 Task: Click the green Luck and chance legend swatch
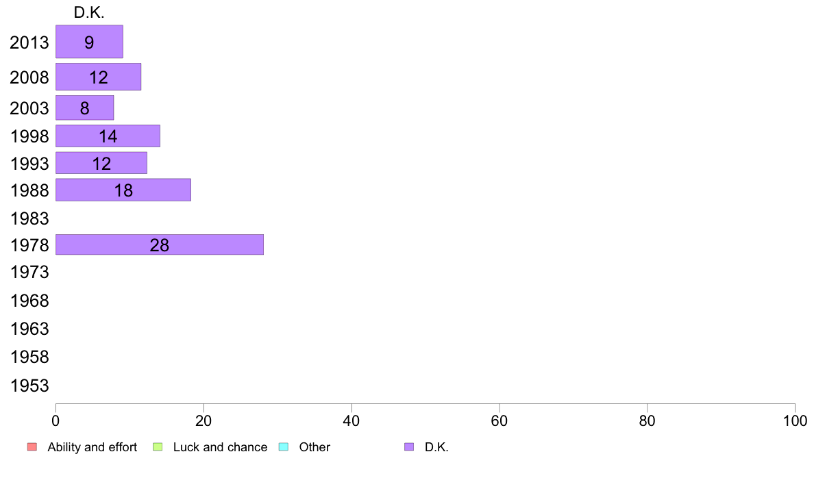pos(158,447)
